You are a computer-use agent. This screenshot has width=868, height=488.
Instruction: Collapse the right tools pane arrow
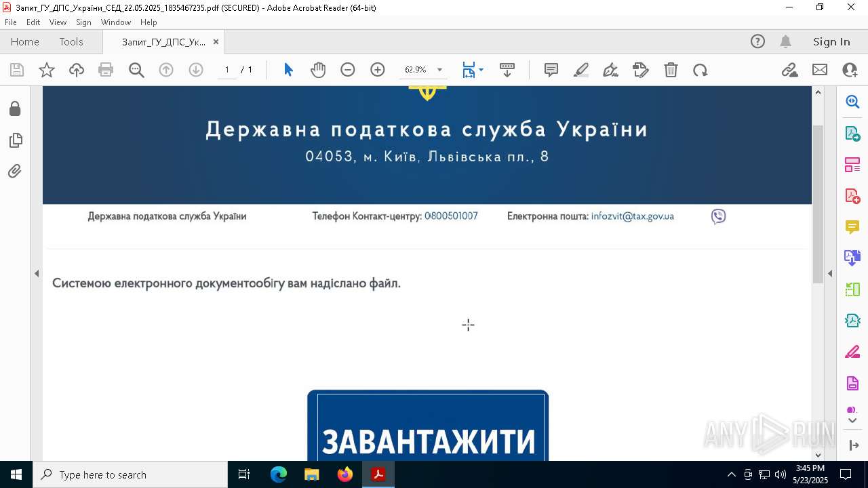coord(830,273)
